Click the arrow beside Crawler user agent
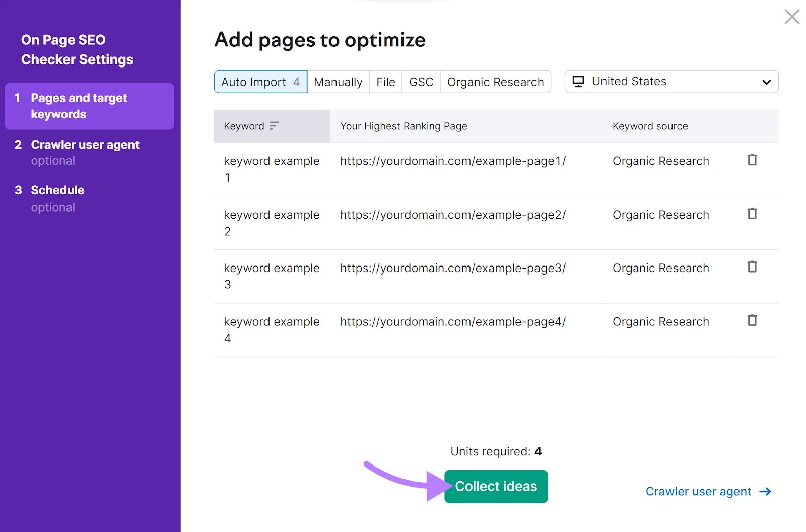The height and width of the screenshot is (532, 806). 765,491
